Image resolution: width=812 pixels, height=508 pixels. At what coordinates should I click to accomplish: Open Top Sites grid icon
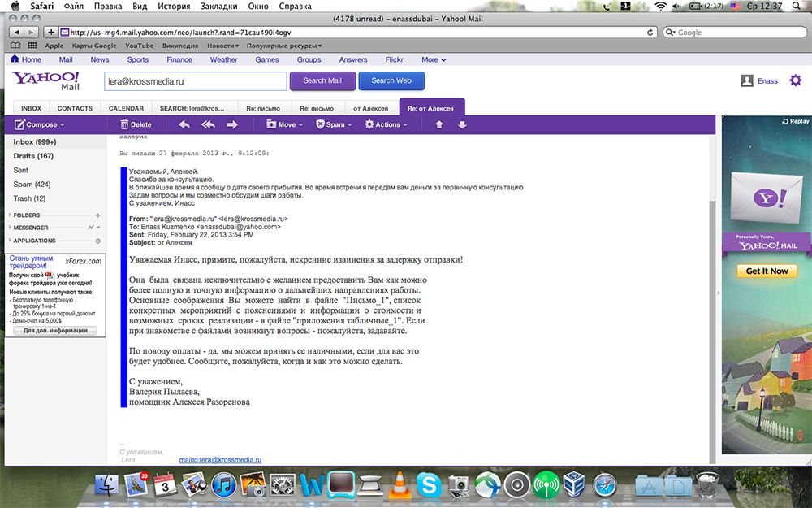[x=32, y=46]
